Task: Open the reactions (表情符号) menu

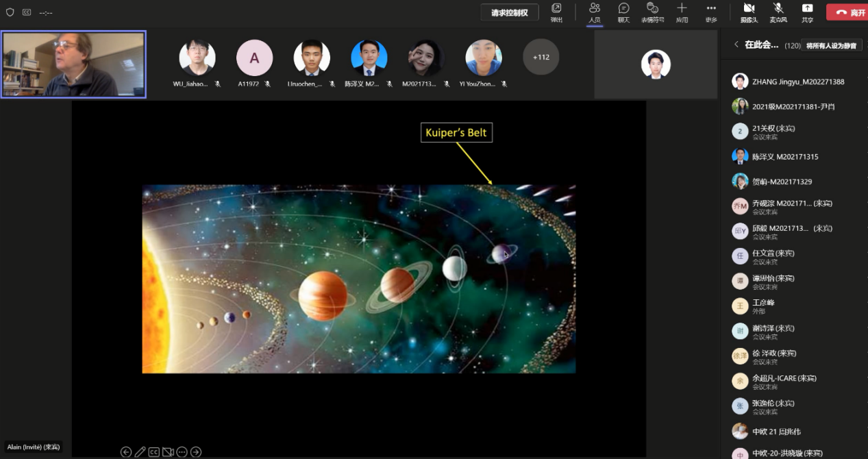Action: click(652, 12)
